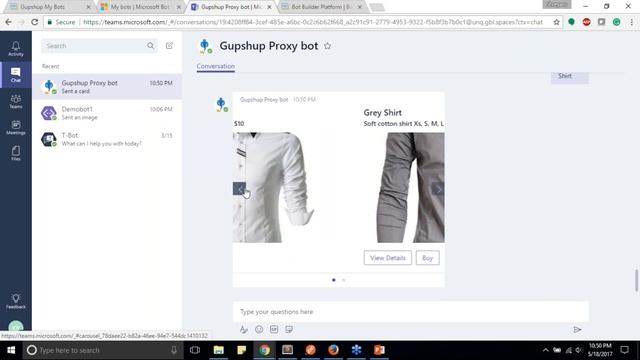Open PowerPoint from the taskbar

pyautogui.click(x=379, y=350)
